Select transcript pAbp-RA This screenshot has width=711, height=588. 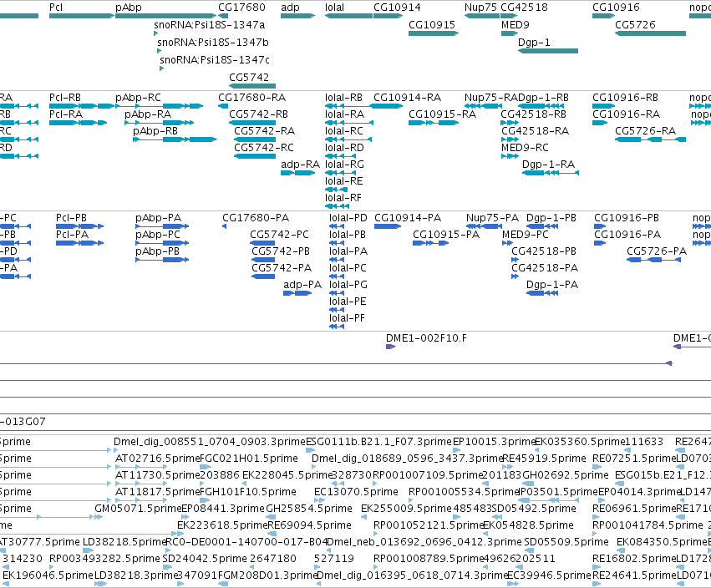159,123
